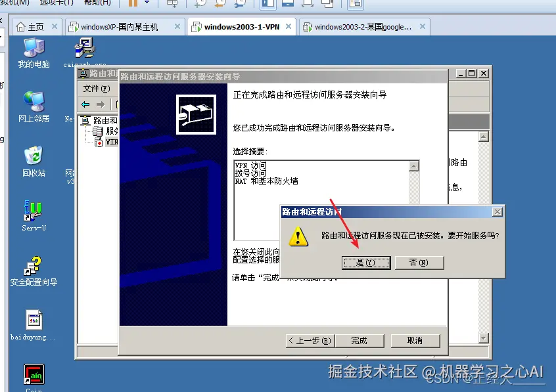Minimize the routing console window
The width and height of the screenshot is (556, 392).
(461, 74)
